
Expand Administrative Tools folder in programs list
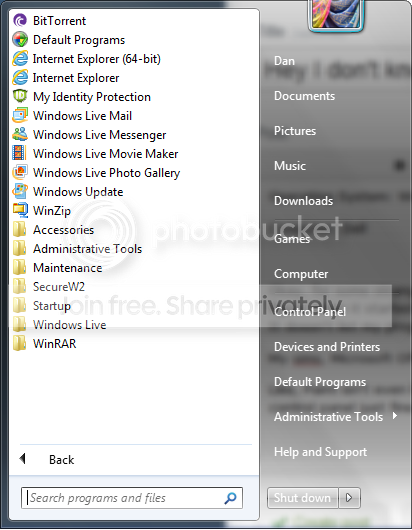88,249
